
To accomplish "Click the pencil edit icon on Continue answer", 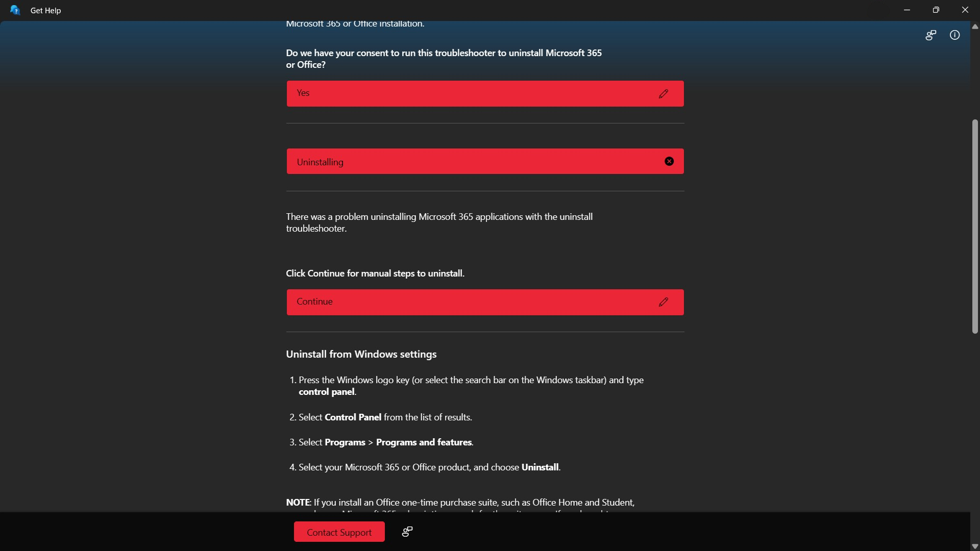I will (x=663, y=302).
